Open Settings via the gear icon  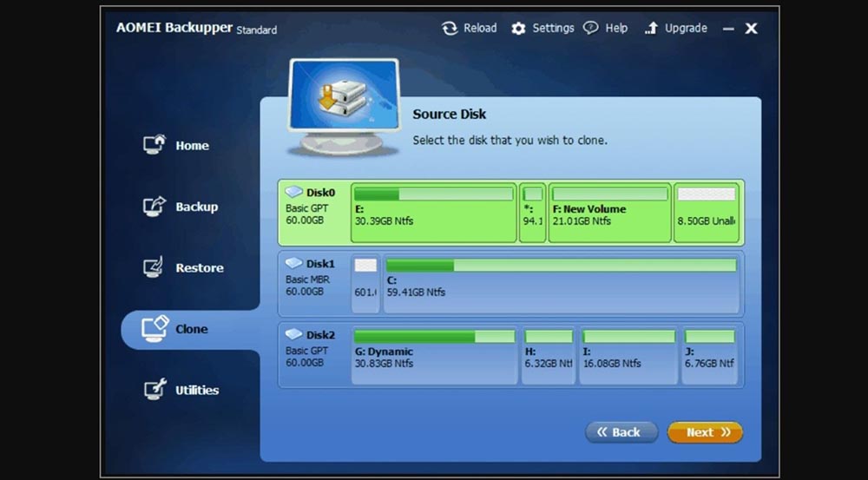518,29
